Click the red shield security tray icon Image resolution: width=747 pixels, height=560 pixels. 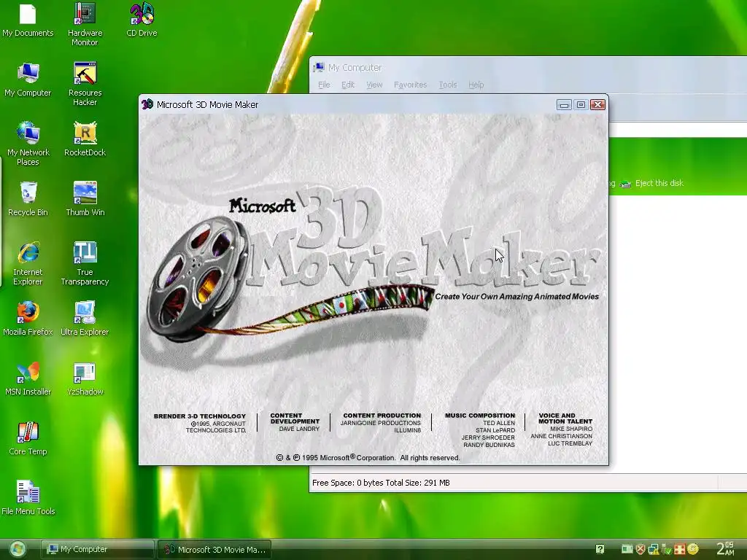pyautogui.click(x=640, y=550)
